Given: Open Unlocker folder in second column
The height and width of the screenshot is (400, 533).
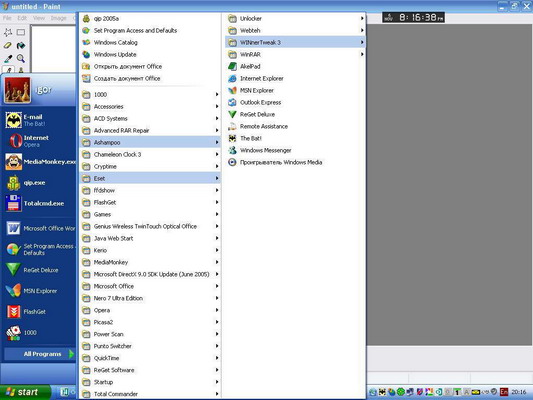Looking at the screenshot, I should (x=295, y=18).
